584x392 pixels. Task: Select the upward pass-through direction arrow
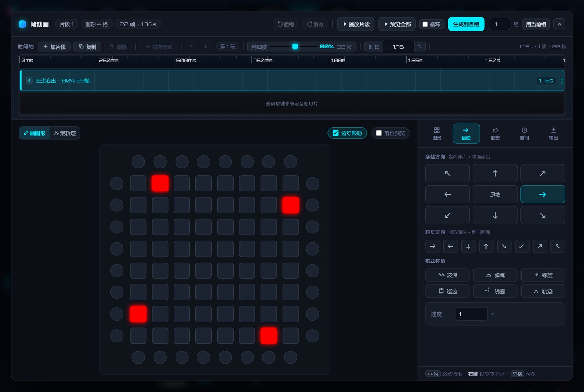pos(495,173)
